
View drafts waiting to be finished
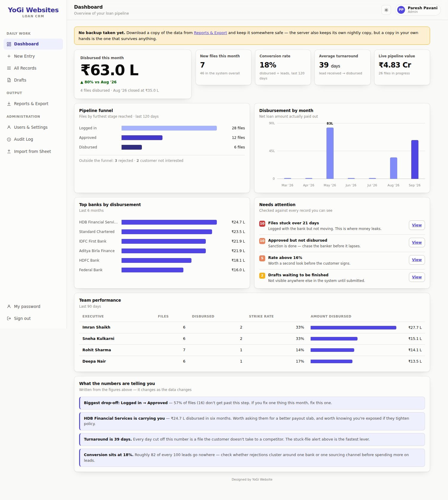[417, 277]
